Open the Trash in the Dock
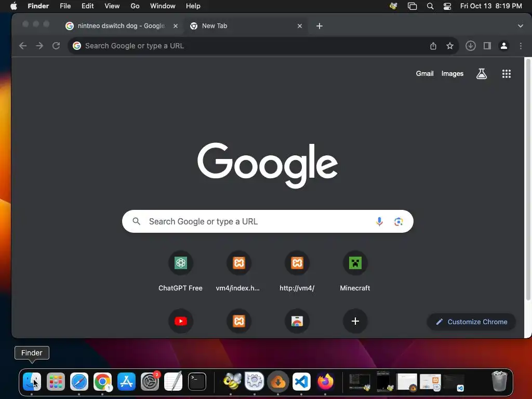532x399 pixels. tap(499, 381)
